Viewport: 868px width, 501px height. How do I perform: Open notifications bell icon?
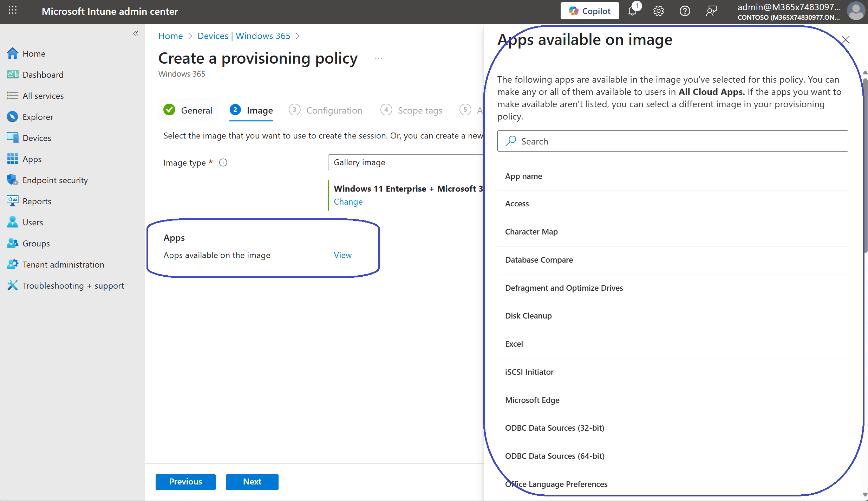point(632,11)
